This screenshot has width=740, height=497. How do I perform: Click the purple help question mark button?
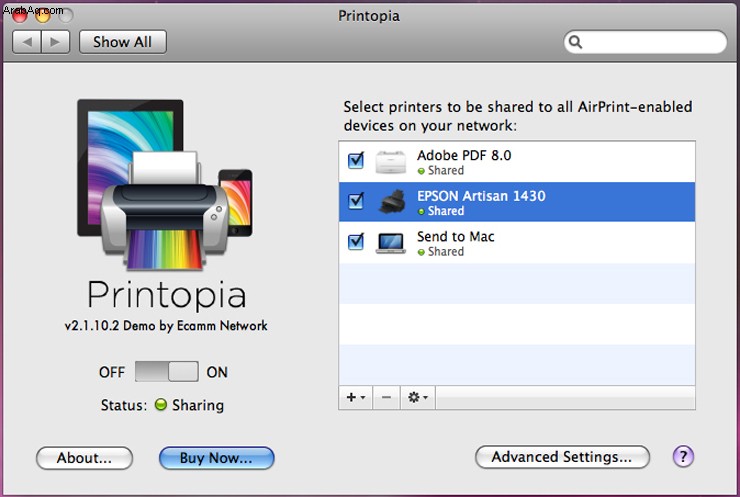pos(683,456)
